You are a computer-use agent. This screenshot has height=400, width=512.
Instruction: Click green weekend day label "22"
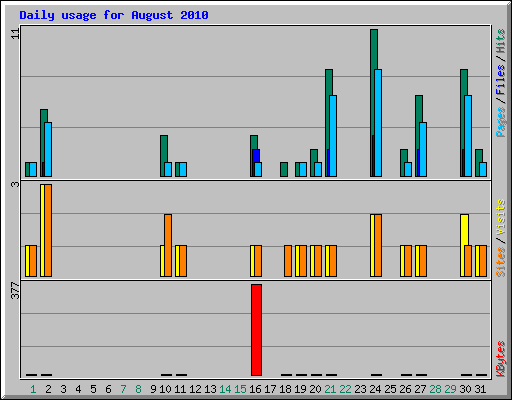(x=345, y=389)
